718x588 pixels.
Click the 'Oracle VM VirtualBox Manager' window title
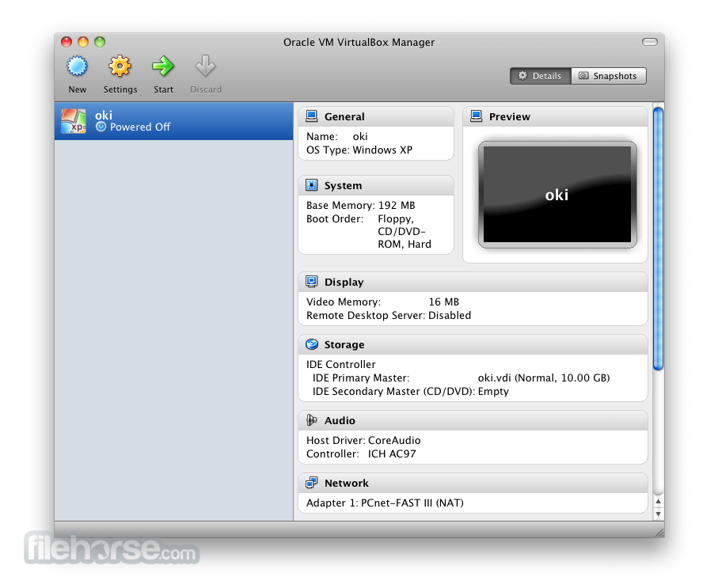pyautogui.click(x=359, y=42)
